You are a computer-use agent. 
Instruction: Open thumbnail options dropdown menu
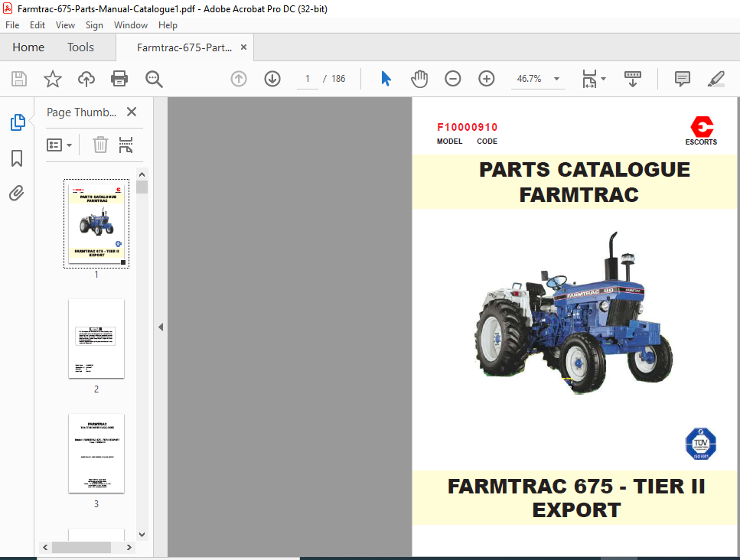(x=59, y=144)
